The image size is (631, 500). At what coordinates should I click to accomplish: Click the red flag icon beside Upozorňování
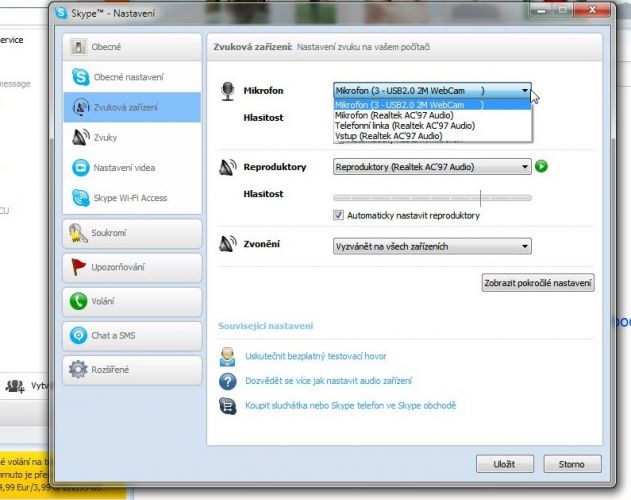[x=78, y=267]
